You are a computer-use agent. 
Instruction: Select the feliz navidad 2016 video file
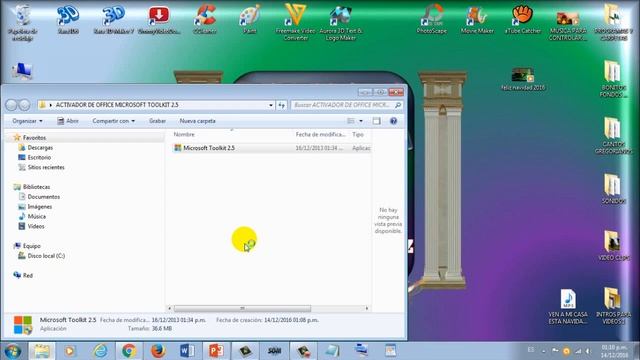coord(523,79)
